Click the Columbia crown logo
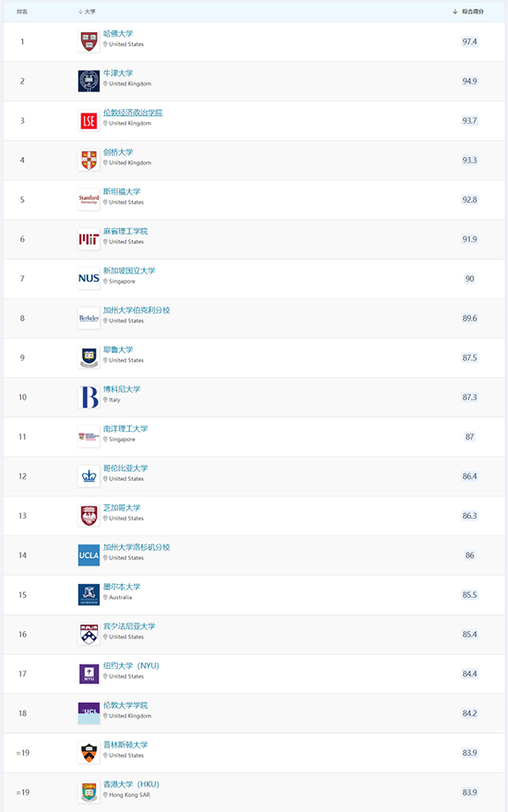508x812 pixels. point(89,477)
